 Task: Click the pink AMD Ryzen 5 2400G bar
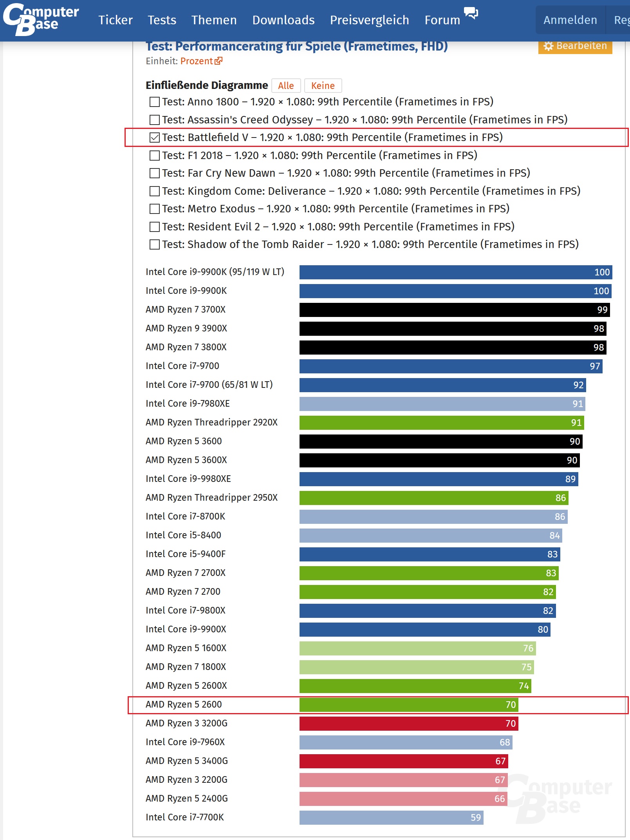pos(403,799)
